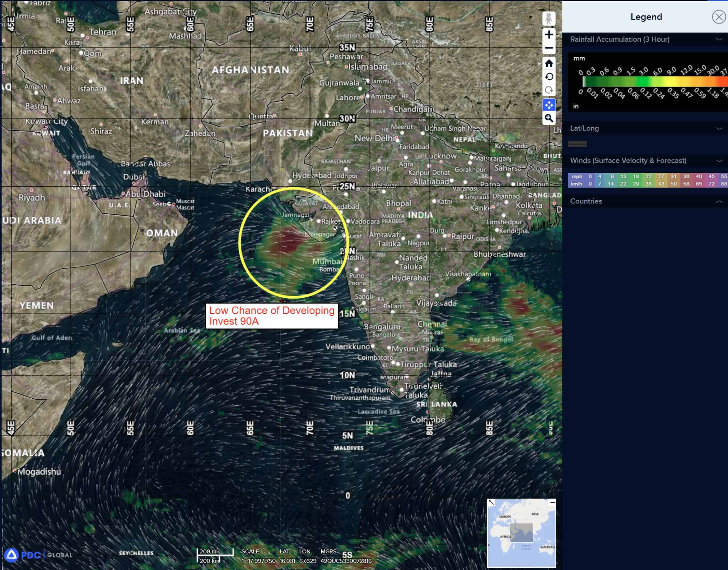Close the Legend panel
728x570 pixels.
(x=718, y=17)
